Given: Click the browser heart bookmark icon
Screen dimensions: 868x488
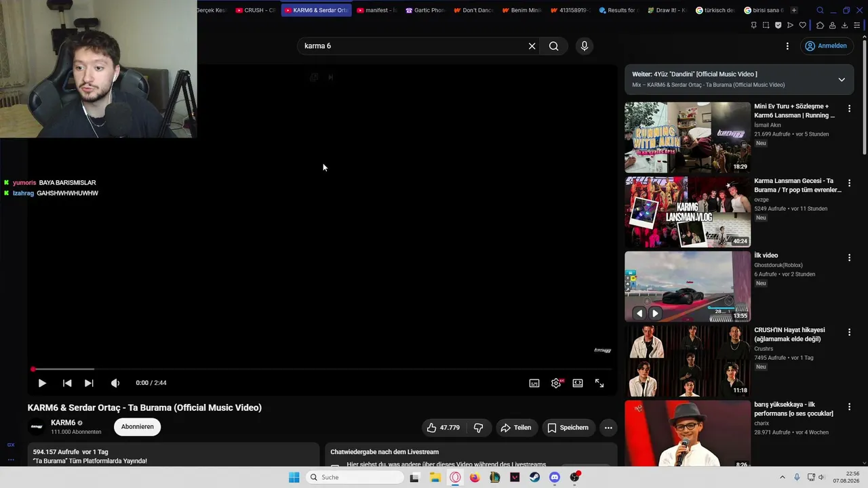Looking at the screenshot, I should pyautogui.click(x=802, y=25).
